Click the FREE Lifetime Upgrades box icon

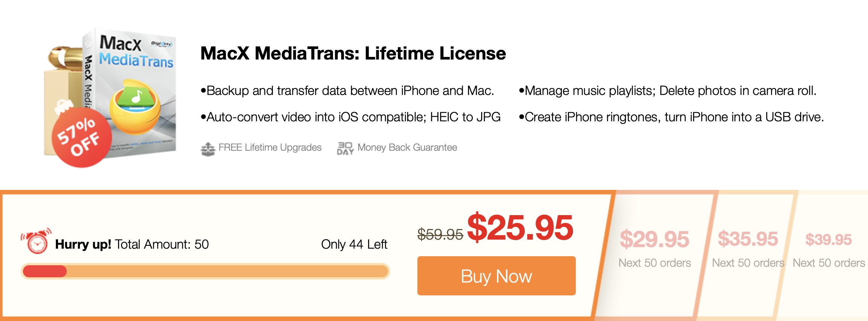click(x=207, y=148)
